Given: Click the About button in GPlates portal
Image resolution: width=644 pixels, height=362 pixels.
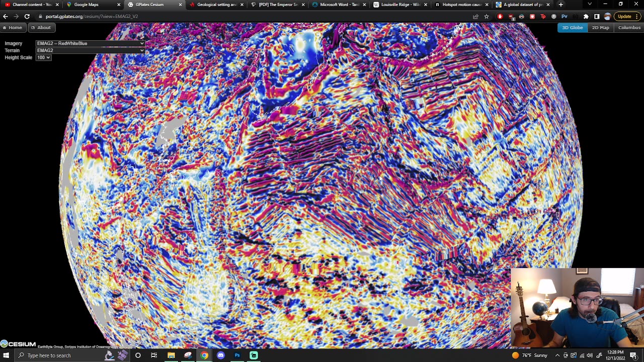Looking at the screenshot, I should point(41,28).
